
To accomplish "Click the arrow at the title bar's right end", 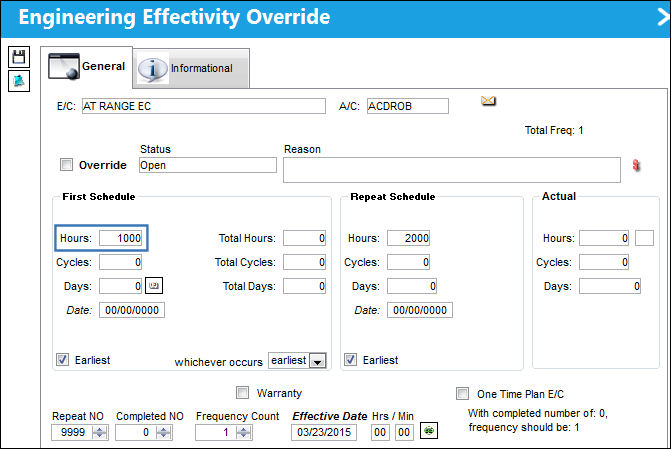I will (x=663, y=18).
